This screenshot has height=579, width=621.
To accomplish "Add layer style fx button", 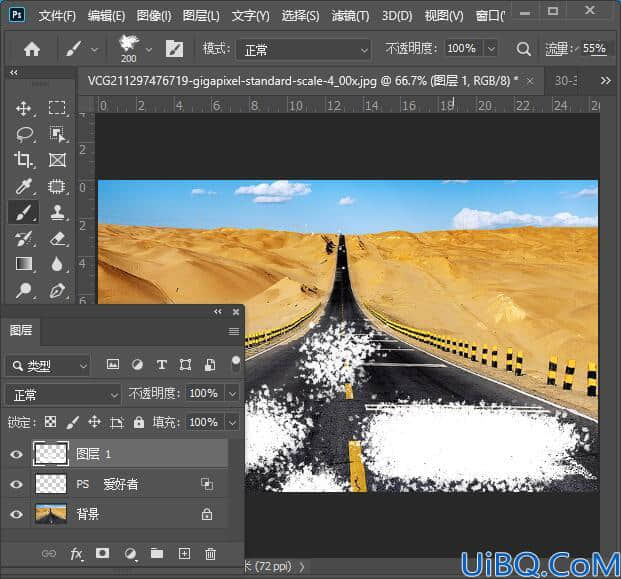I will [76, 554].
